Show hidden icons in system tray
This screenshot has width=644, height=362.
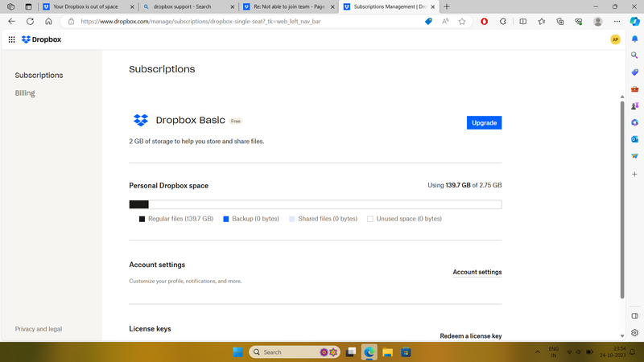pyautogui.click(x=538, y=352)
